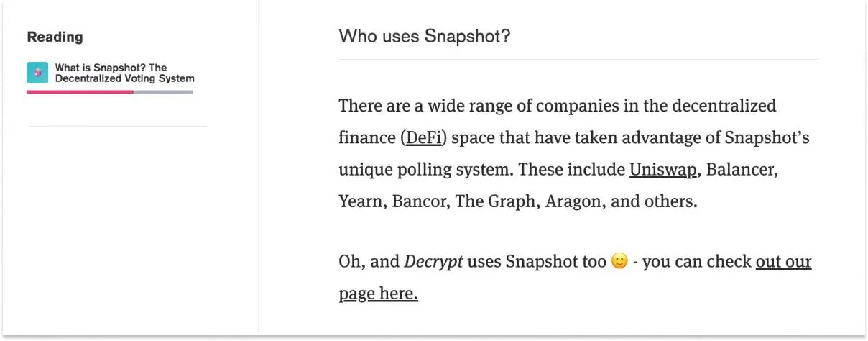This screenshot has height=341, width=868.
Task: Open the 'What is Snapshot?' article title
Action: pos(124,73)
